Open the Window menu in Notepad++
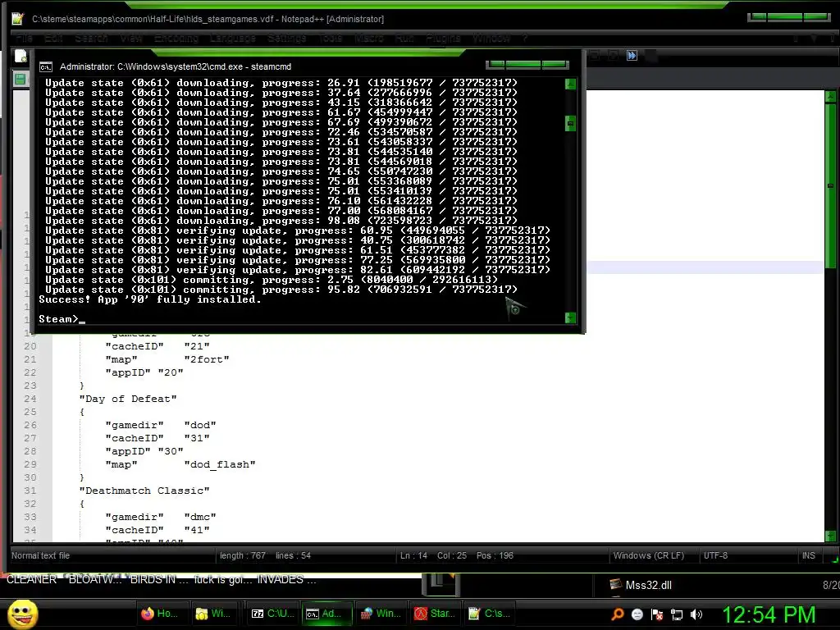The height and width of the screenshot is (630, 840). 491,38
